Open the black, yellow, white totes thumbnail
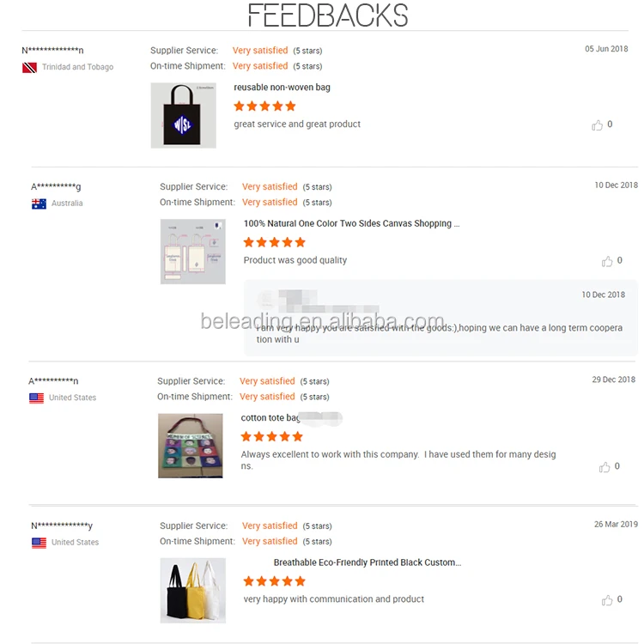644x644 pixels. (x=193, y=590)
